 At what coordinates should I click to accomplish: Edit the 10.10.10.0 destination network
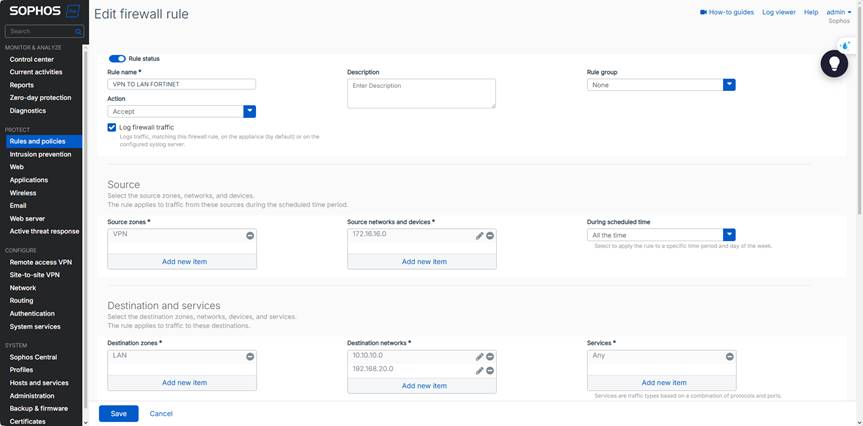pos(479,356)
